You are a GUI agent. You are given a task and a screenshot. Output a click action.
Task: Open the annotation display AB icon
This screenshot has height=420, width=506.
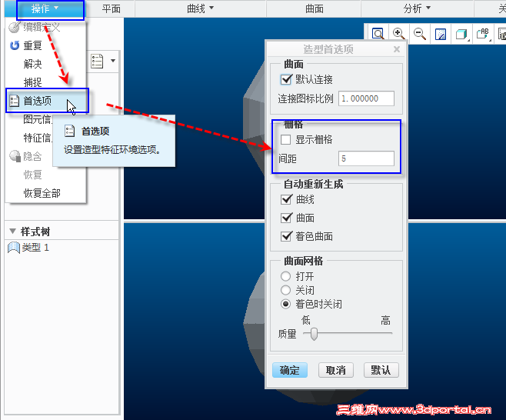[x=483, y=34]
